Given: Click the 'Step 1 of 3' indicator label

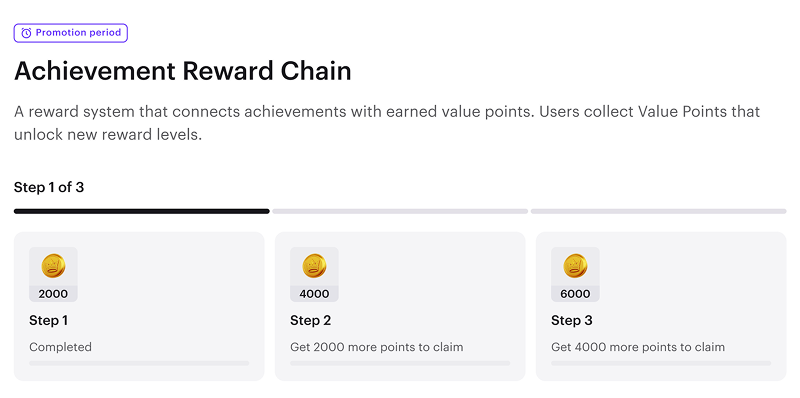Looking at the screenshot, I should [49, 187].
